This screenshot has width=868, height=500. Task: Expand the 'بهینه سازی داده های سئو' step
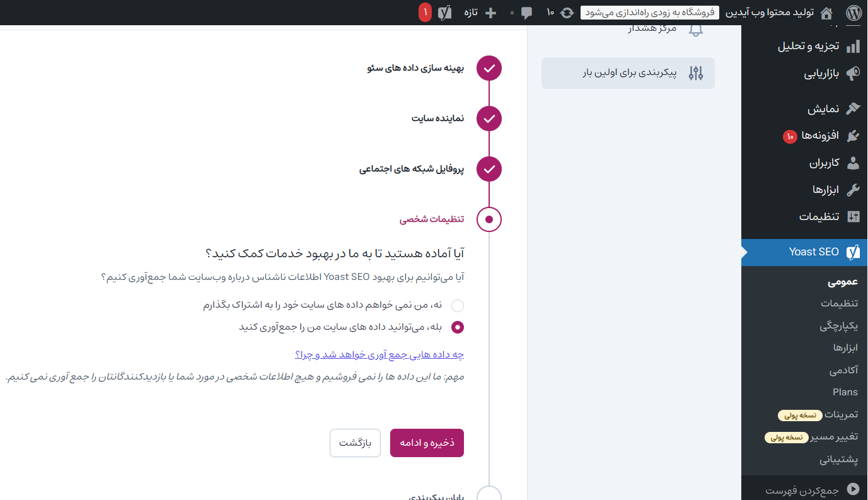[415, 68]
